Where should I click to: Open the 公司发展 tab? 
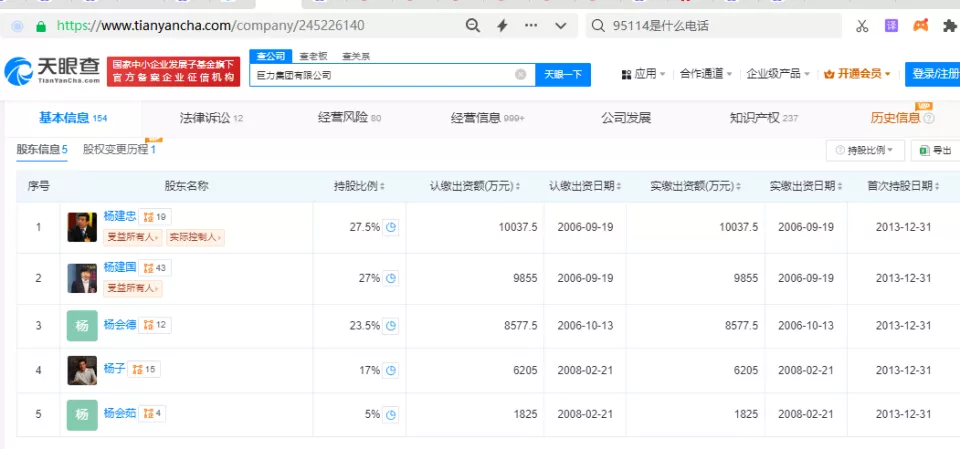pyautogui.click(x=626, y=118)
